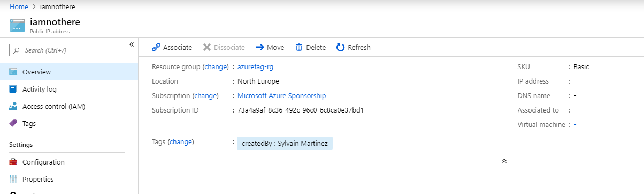Go to Home breadcrumb link
Image resolution: width=644 pixels, height=194 pixels.
pyautogui.click(x=19, y=7)
